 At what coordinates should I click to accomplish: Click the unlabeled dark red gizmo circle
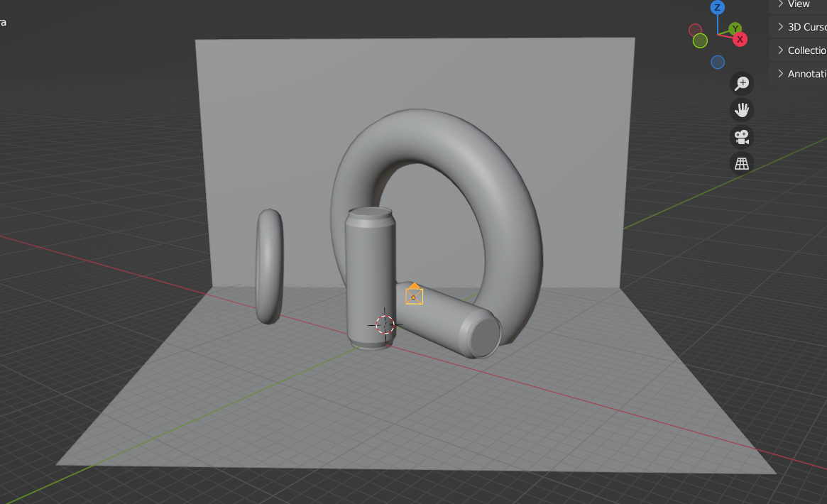click(696, 30)
